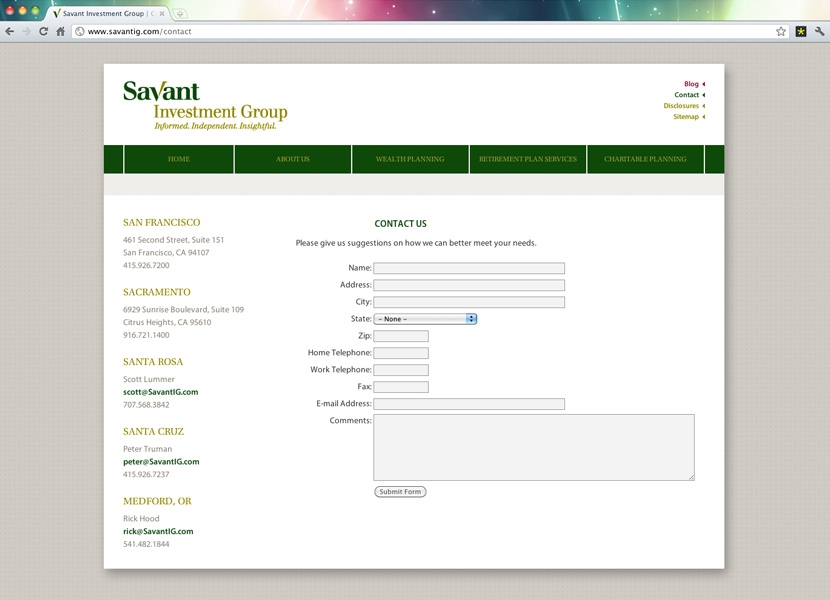Click into the Fax field
The height and width of the screenshot is (600, 830).
click(401, 387)
